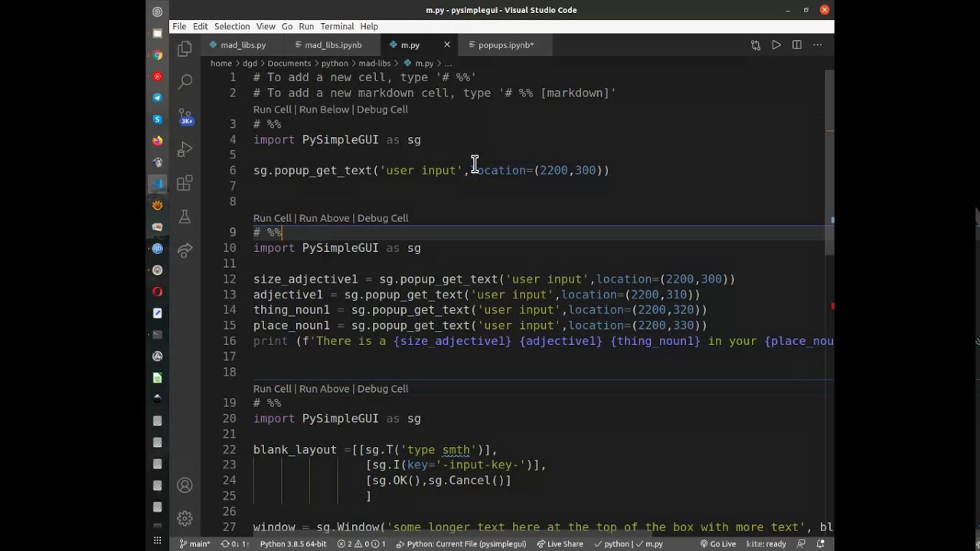
Task: Open the Manage gear icon
Action: tap(185, 518)
